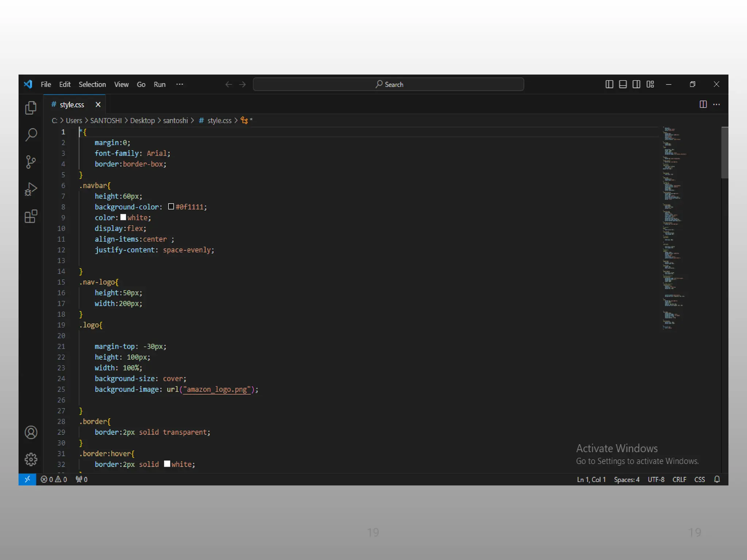Viewport: 747px width, 560px height.
Task: Open the Edit menu
Action: tap(65, 85)
